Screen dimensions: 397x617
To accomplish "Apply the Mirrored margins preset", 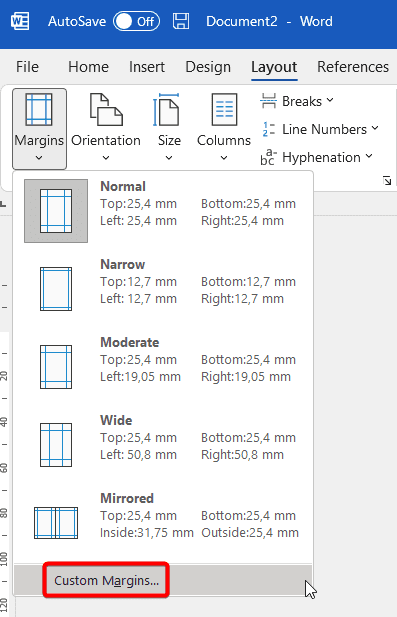I will pyautogui.click(x=163, y=523).
